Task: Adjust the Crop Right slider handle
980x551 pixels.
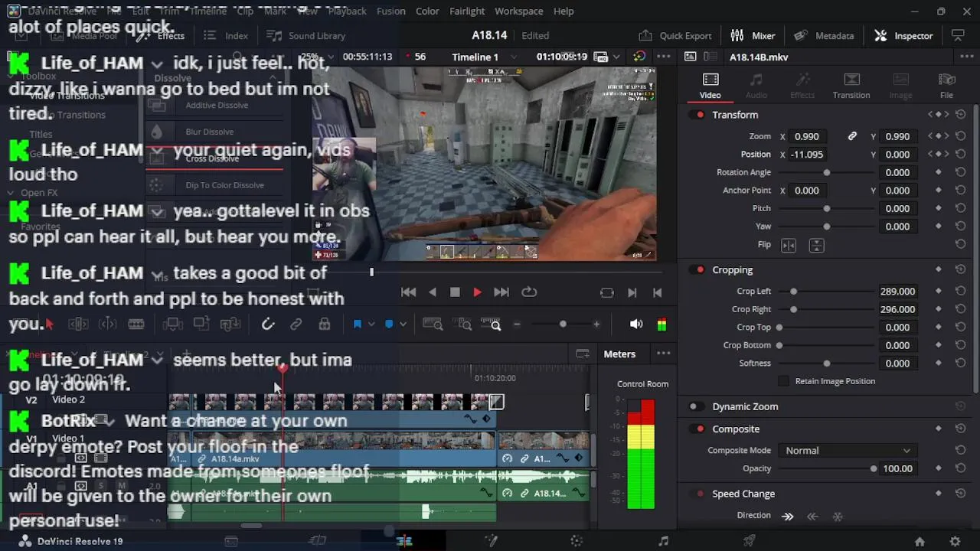Action: (794, 309)
